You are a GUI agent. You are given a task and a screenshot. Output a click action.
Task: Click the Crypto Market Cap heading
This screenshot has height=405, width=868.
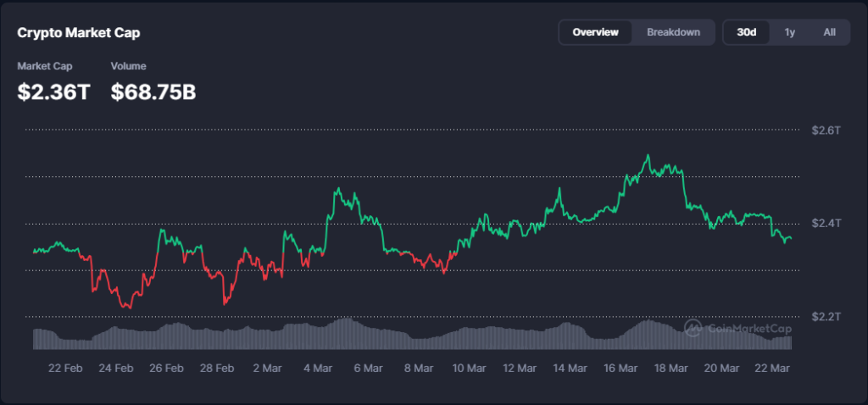[x=79, y=33]
